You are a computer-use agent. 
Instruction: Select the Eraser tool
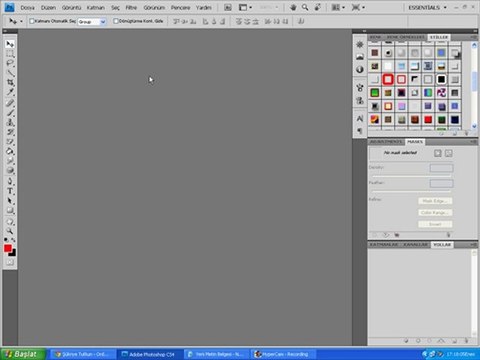[x=10, y=142]
